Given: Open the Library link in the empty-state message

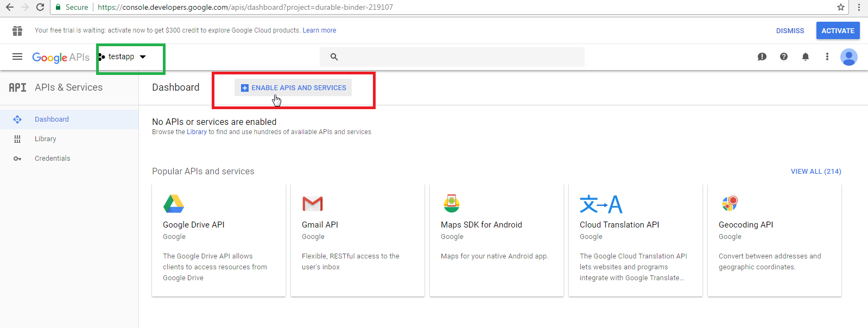Looking at the screenshot, I should [x=197, y=132].
